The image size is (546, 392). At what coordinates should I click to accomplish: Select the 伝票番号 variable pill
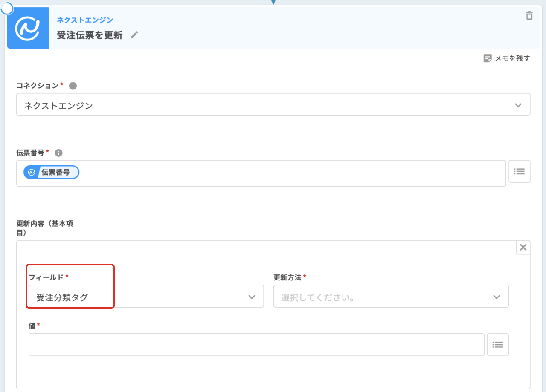click(52, 172)
